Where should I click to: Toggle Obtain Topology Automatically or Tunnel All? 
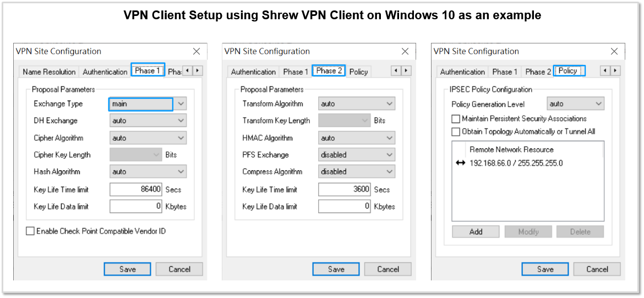[456, 132]
